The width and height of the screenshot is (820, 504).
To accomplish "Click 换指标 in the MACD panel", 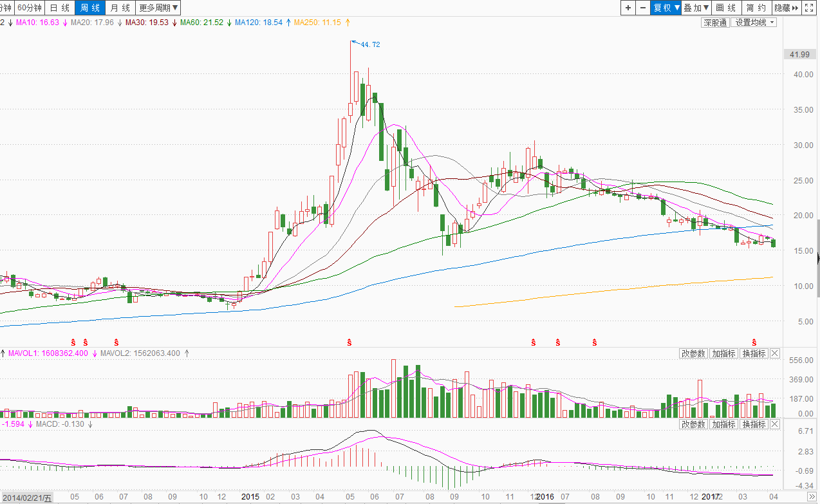I will click(x=754, y=424).
